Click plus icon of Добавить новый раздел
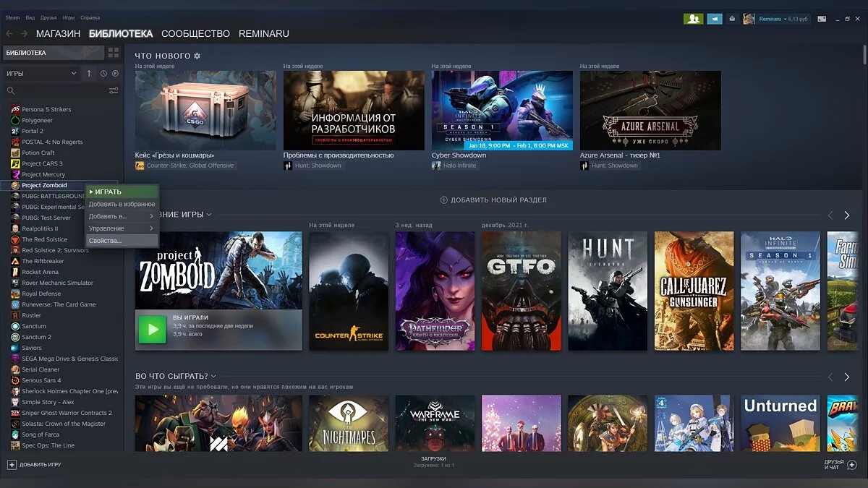Image resolution: width=868 pixels, height=488 pixels. (444, 200)
